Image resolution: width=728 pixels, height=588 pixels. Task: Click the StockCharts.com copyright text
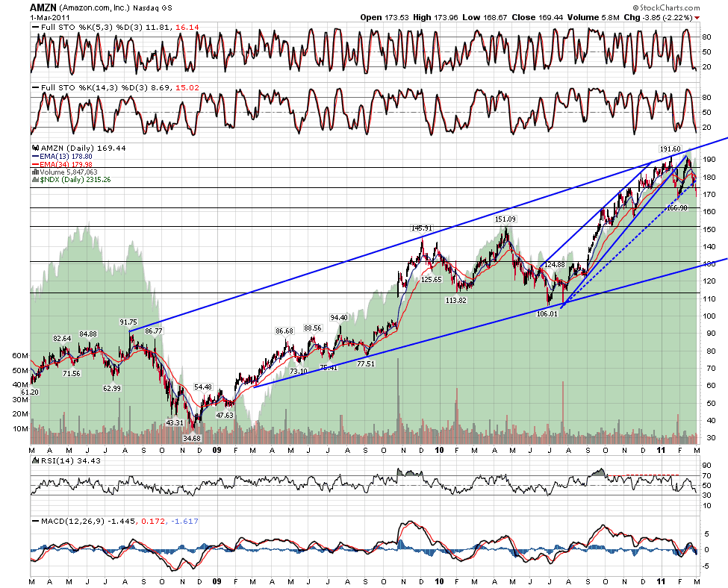point(666,7)
